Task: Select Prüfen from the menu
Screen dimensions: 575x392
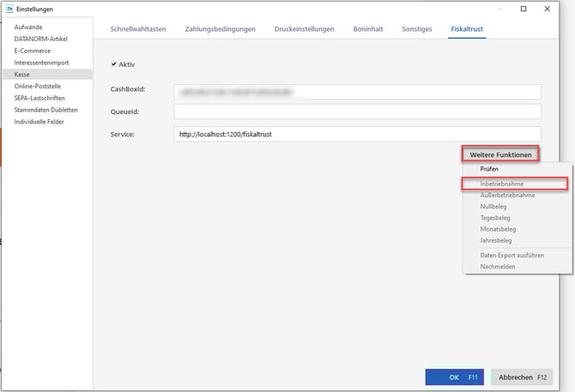Action: tap(489, 169)
